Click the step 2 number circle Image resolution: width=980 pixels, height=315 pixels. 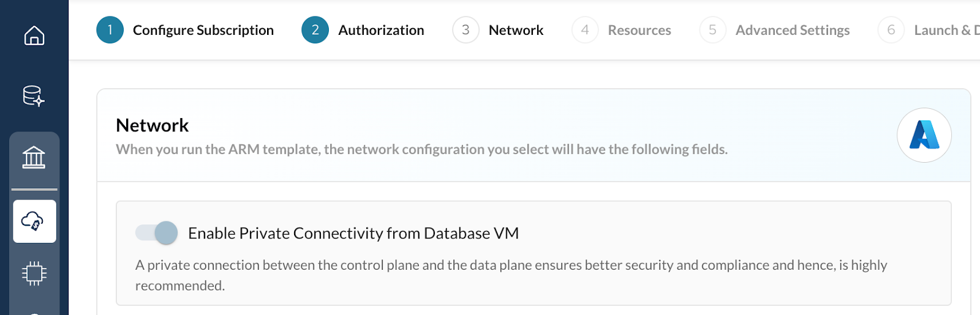click(x=315, y=30)
